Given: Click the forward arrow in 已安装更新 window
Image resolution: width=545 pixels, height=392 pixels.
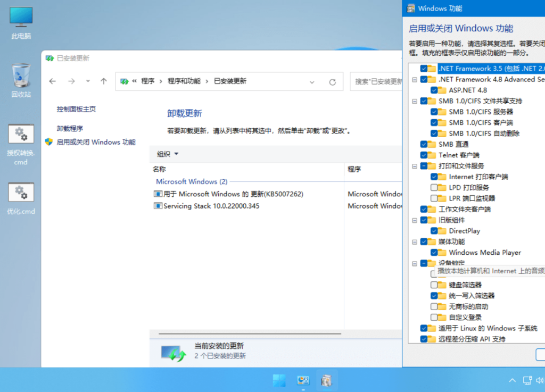Looking at the screenshot, I should (x=72, y=81).
